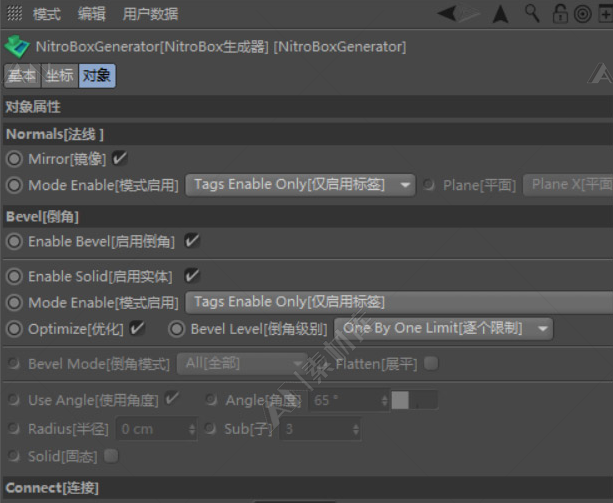Click the Solid[固态] keyframe circle
This screenshot has width=613, height=503.
(x=14, y=456)
